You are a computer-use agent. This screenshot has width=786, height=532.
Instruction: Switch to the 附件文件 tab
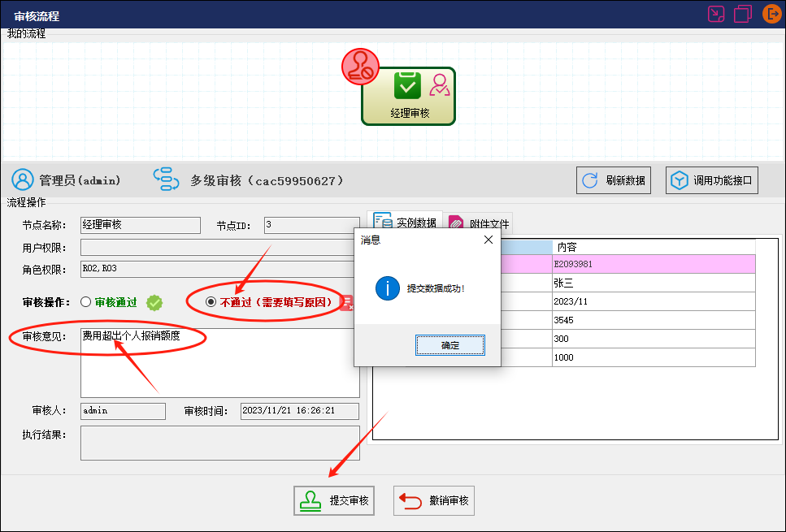(478, 223)
